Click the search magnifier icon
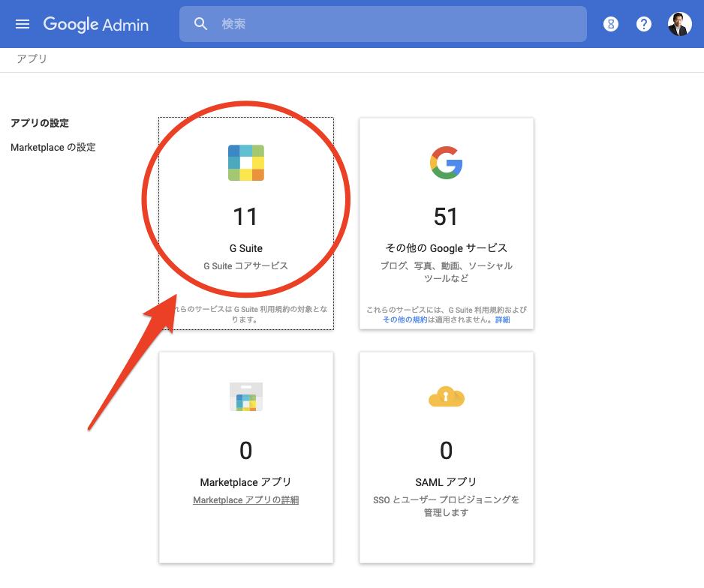This screenshot has width=704, height=588. point(200,24)
